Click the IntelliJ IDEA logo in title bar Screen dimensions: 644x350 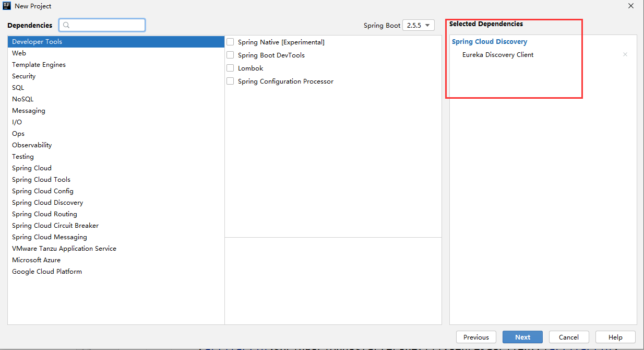pyautogui.click(x=7, y=6)
